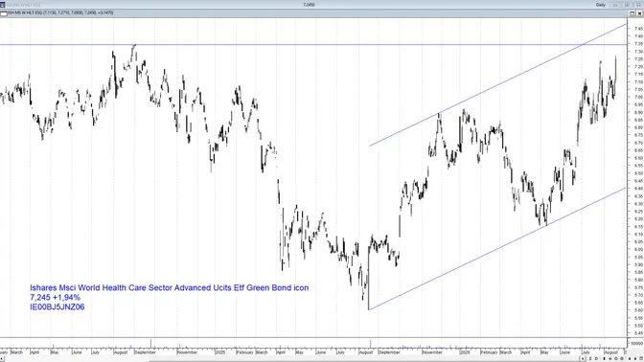
Task: Click the '7.2450' value in the title bar
Action: point(309,5)
